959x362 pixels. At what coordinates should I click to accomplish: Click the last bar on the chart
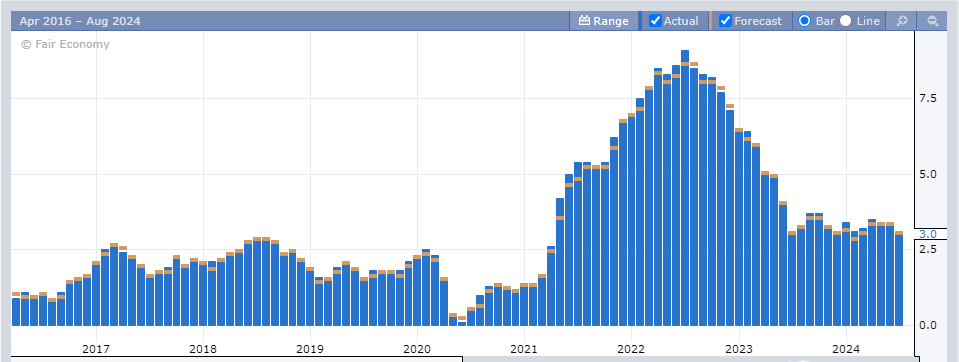point(898,278)
